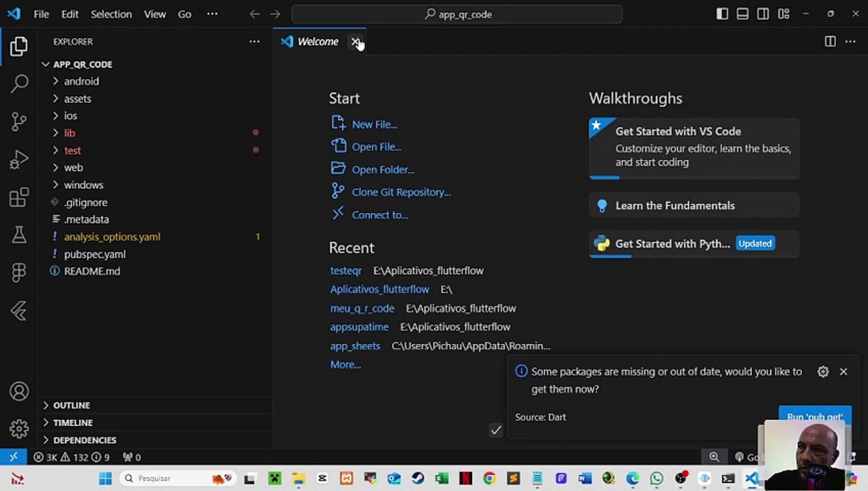Open the View menu
This screenshot has height=491, width=868.
tap(155, 14)
